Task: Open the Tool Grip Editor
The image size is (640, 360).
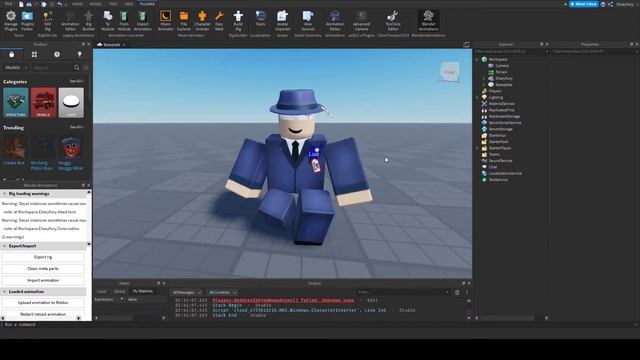Action: [x=393, y=20]
